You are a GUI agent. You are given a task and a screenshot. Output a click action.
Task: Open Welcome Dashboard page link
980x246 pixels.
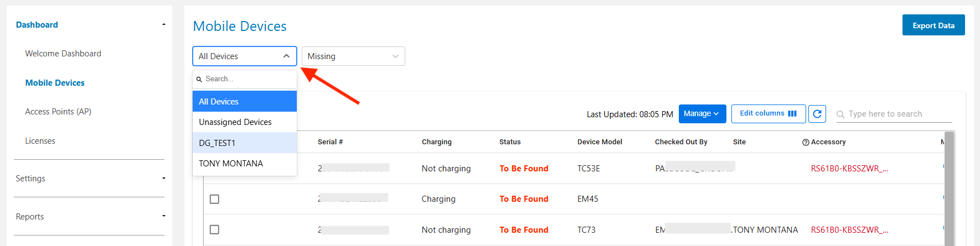tap(63, 54)
